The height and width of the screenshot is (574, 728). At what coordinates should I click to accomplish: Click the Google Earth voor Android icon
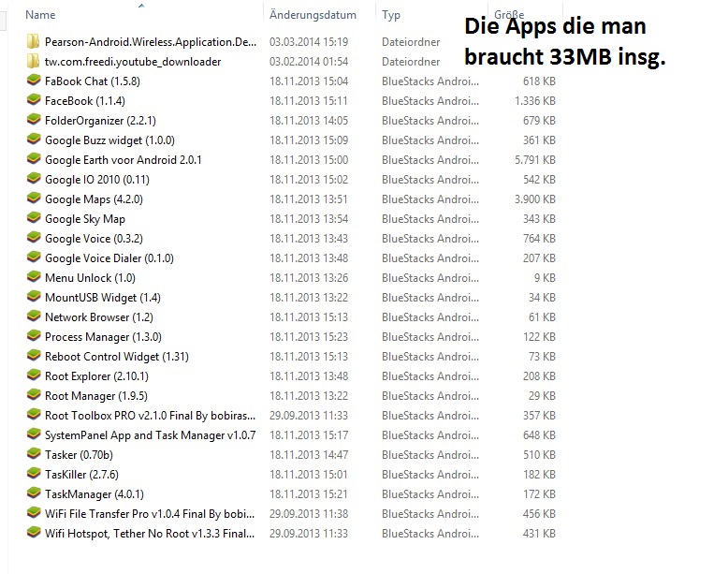[x=34, y=159]
